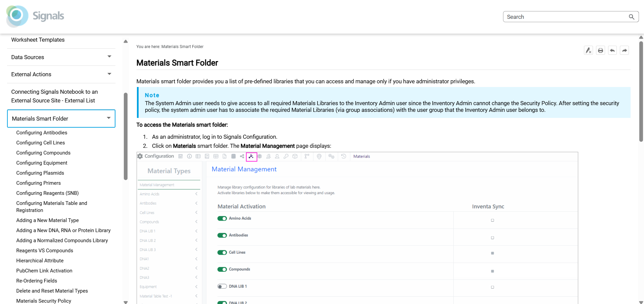Toggle the Cell Lines switch in the embedded screenshot

coord(222,253)
